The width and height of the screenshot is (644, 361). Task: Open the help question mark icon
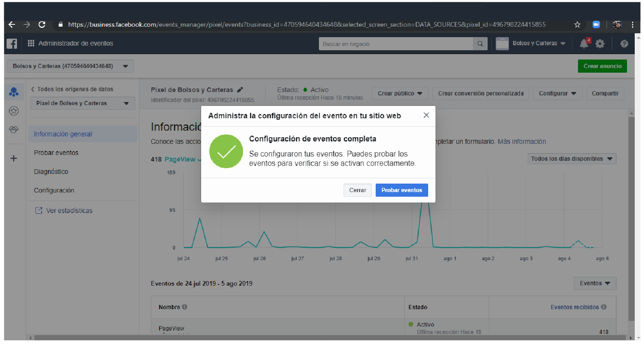point(624,44)
